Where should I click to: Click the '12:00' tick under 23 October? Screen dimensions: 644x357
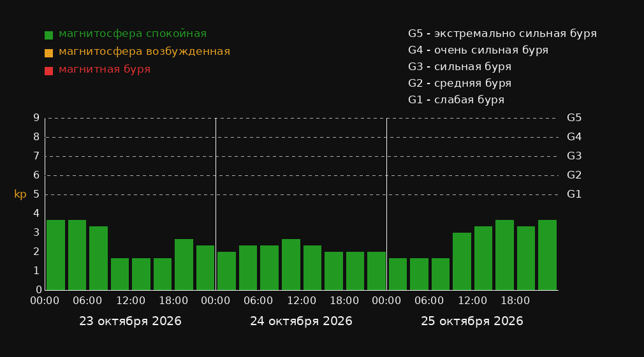(131, 301)
